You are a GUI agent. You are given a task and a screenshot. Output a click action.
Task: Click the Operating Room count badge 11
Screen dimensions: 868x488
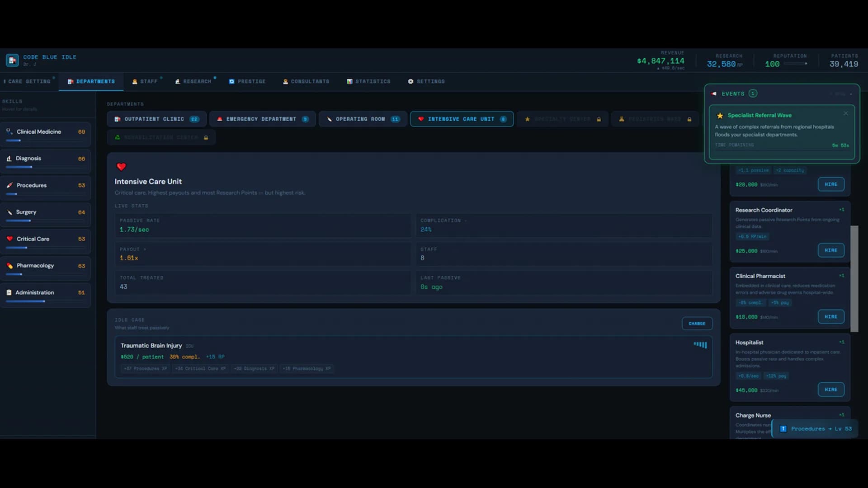(395, 119)
